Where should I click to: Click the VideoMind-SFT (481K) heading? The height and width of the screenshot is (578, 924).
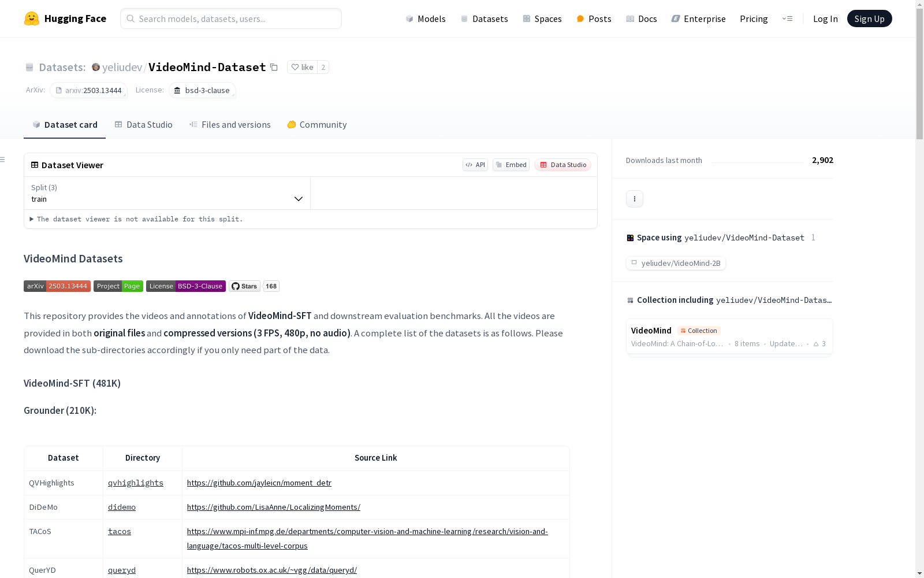tap(72, 384)
